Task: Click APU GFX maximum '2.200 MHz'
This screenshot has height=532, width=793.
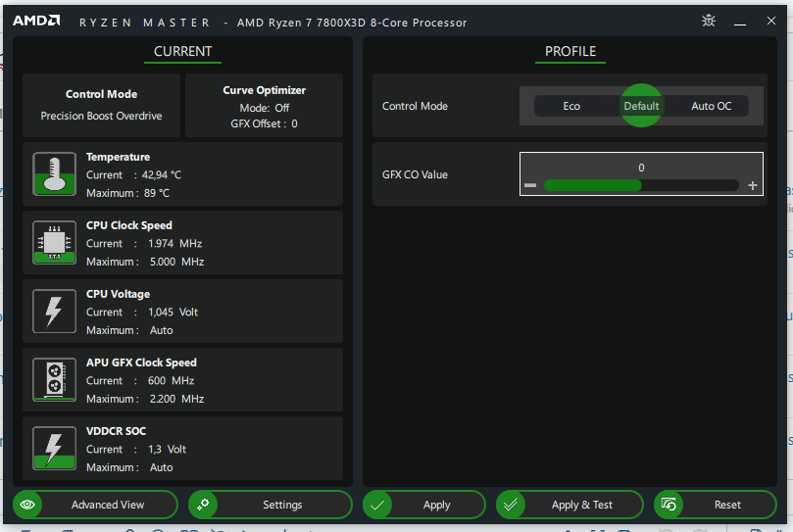Action: [x=176, y=399]
